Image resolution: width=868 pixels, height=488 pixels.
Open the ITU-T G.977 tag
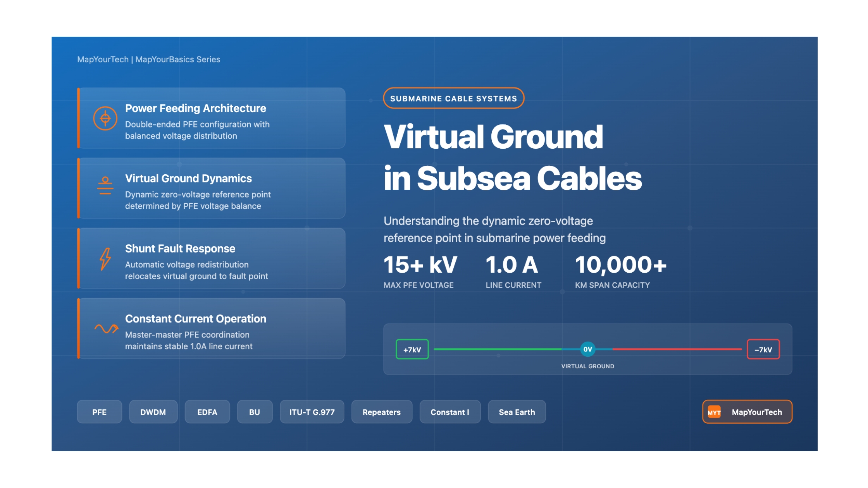(312, 412)
